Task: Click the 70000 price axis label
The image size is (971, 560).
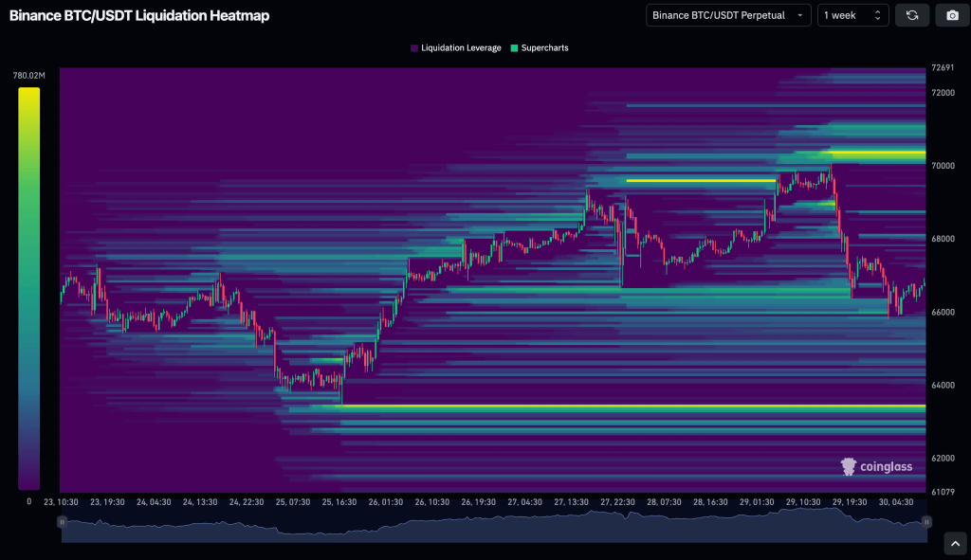Action: click(x=944, y=166)
